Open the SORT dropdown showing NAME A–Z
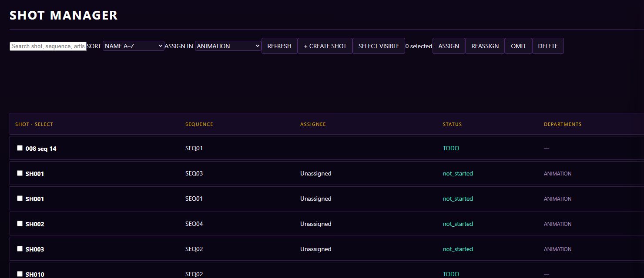 tap(134, 46)
